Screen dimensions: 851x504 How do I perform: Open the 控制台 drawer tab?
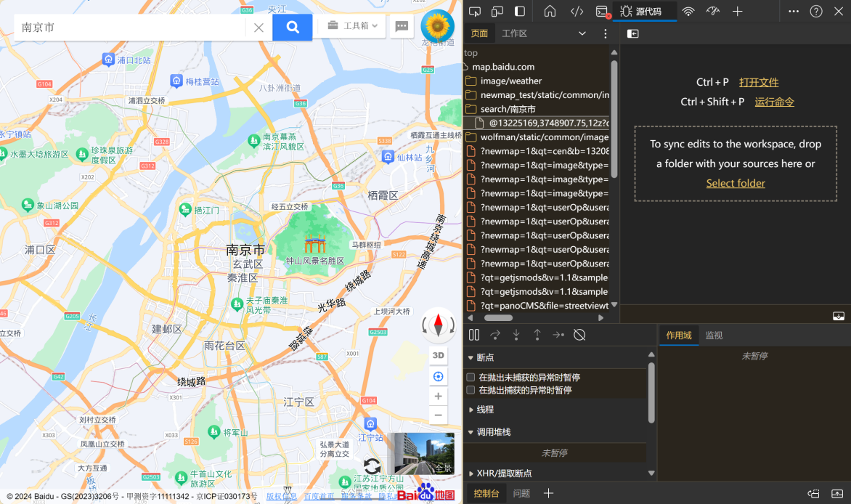coord(486,493)
